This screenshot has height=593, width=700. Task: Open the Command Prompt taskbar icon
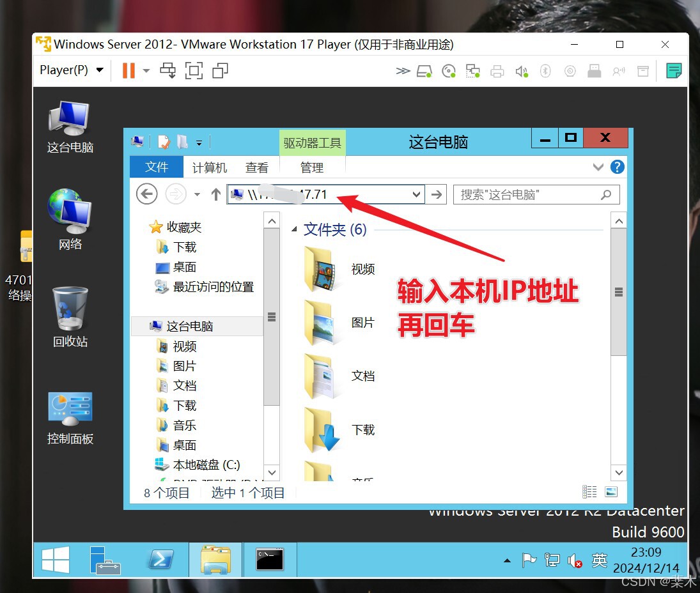270,560
